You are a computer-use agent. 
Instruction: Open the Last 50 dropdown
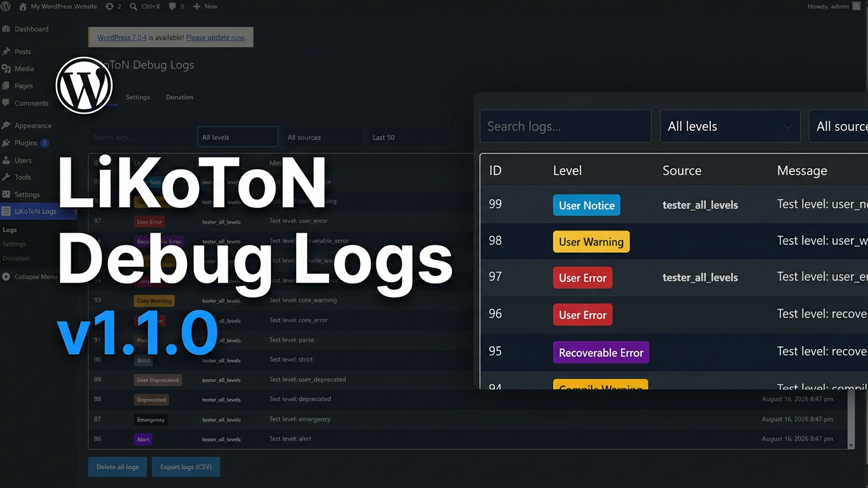[408, 137]
